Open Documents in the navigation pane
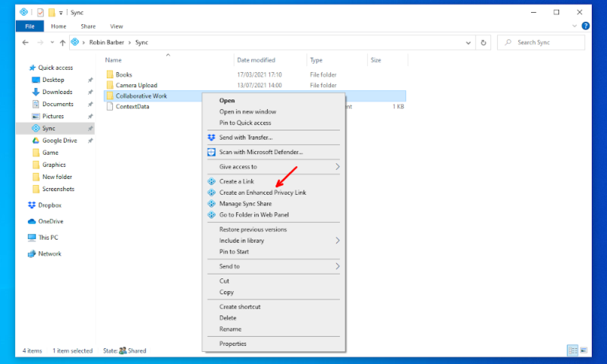Viewport: 607px width, 364px height. (x=58, y=104)
